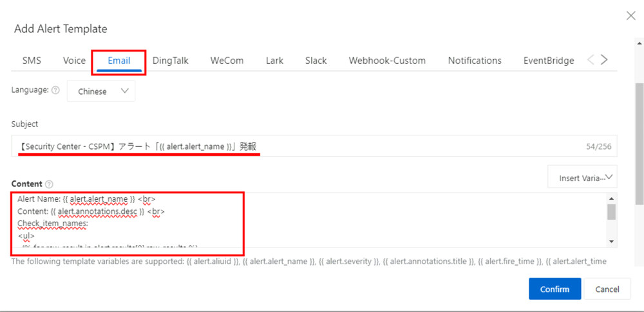
Task: Click the dialog's vertical scrollbar
Action: [639, 142]
